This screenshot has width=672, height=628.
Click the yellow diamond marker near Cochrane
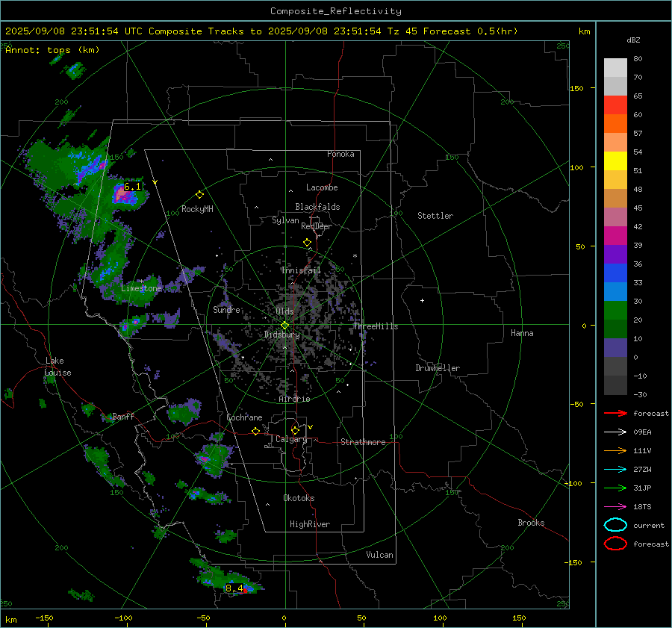[x=256, y=432]
